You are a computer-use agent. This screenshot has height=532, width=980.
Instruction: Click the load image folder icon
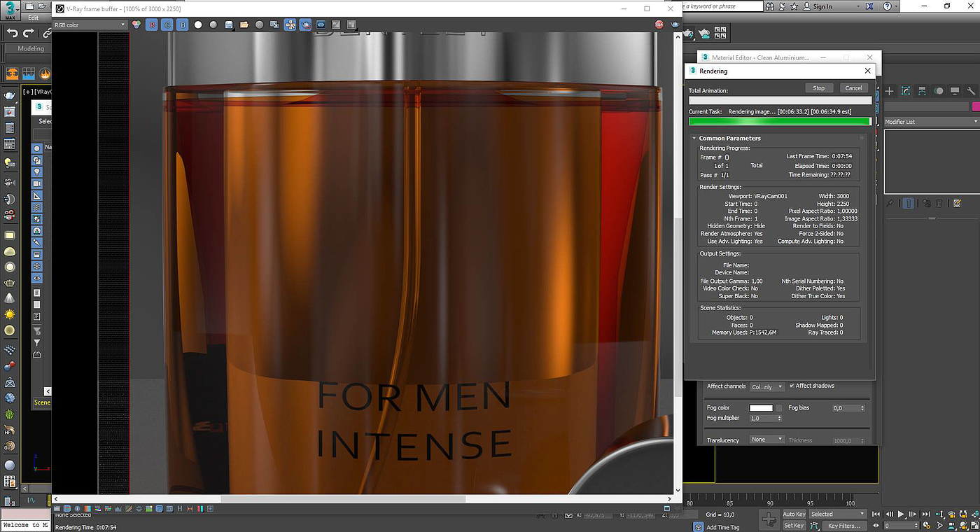click(x=244, y=24)
